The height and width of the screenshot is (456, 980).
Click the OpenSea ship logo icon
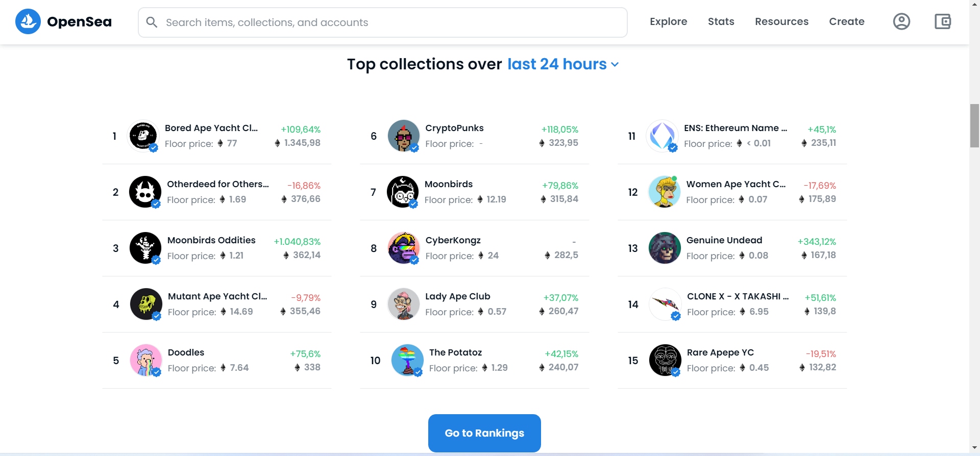pos(28,21)
